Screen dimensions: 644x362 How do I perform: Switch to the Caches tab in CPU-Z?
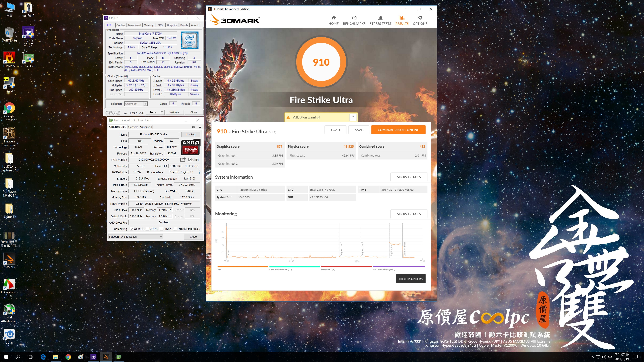tap(121, 25)
